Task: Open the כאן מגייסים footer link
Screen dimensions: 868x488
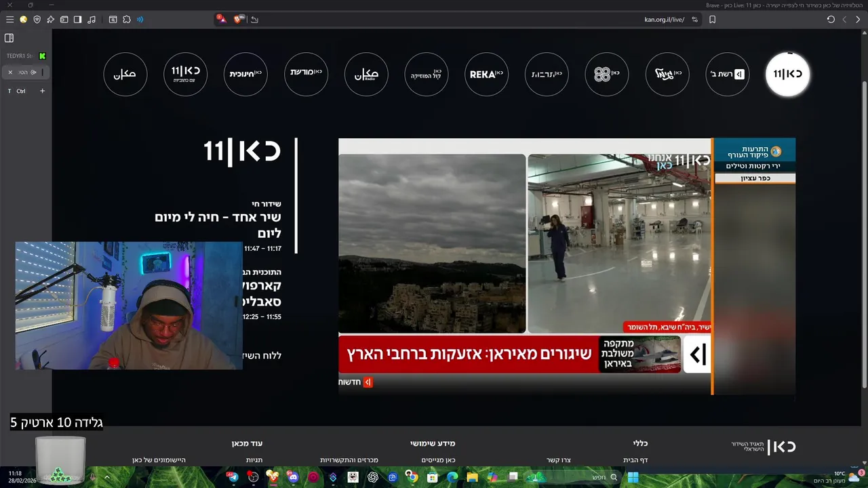Action: coord(438,460)
